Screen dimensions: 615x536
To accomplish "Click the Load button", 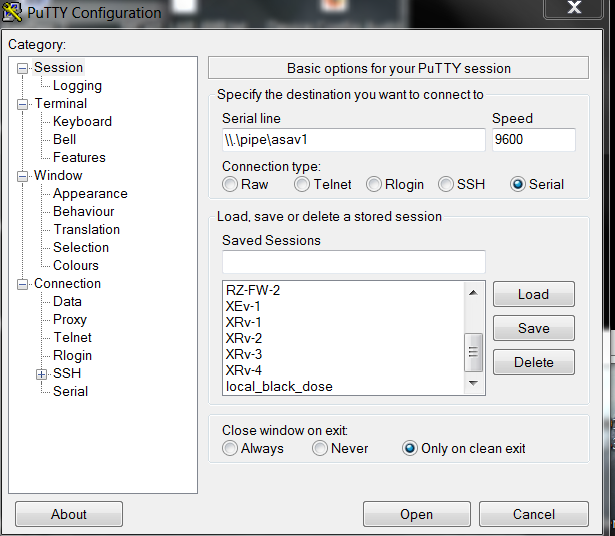I will tap(533, 294).
